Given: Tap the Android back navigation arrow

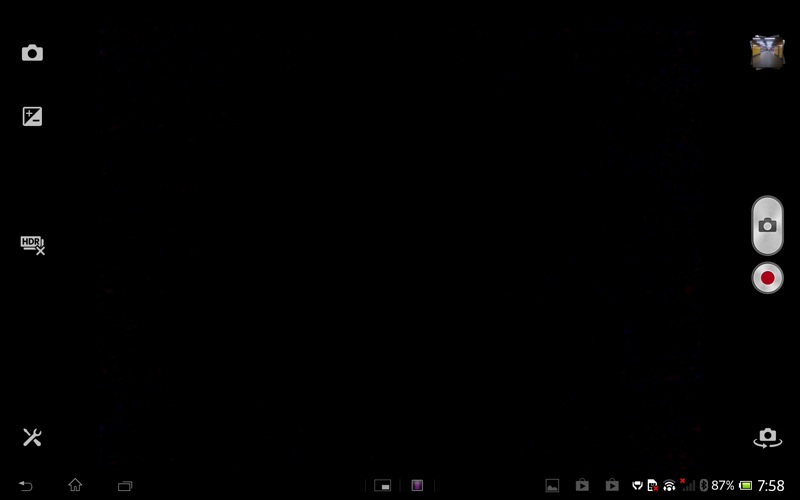Looking at the screenshot, I should pyautogui.click(x=26, y=486).
